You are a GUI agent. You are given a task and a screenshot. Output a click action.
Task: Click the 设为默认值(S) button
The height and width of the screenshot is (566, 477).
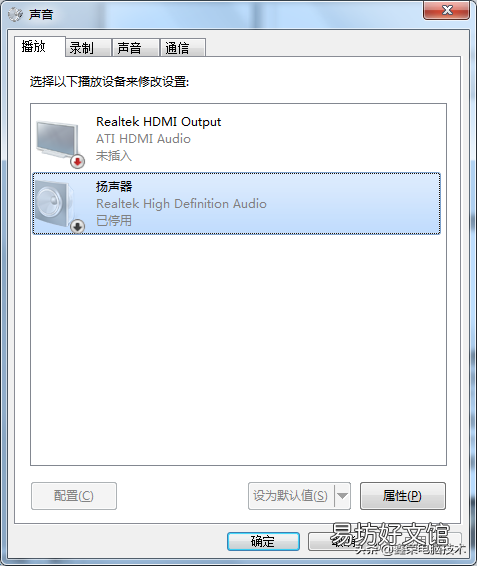[291, 496]
